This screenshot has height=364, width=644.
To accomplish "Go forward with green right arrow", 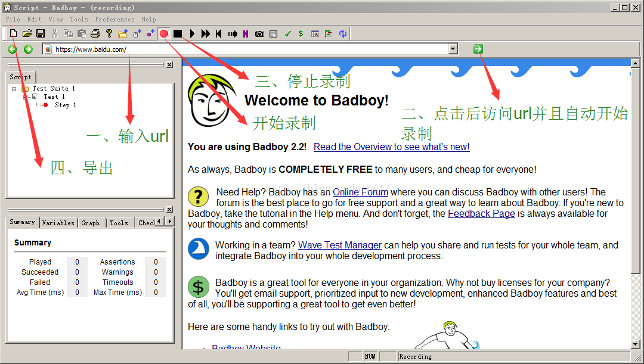I will coord(28,49).
